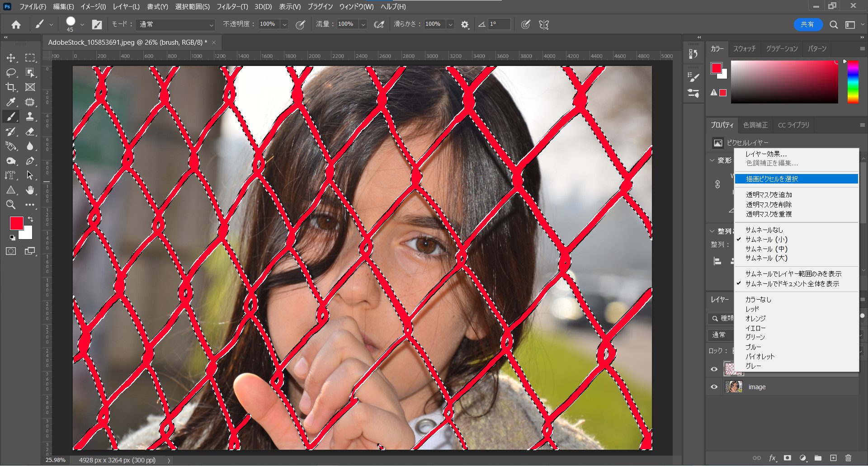Open the brush preset picker arrow
The image size is (868, 466).
pos(82,24)
